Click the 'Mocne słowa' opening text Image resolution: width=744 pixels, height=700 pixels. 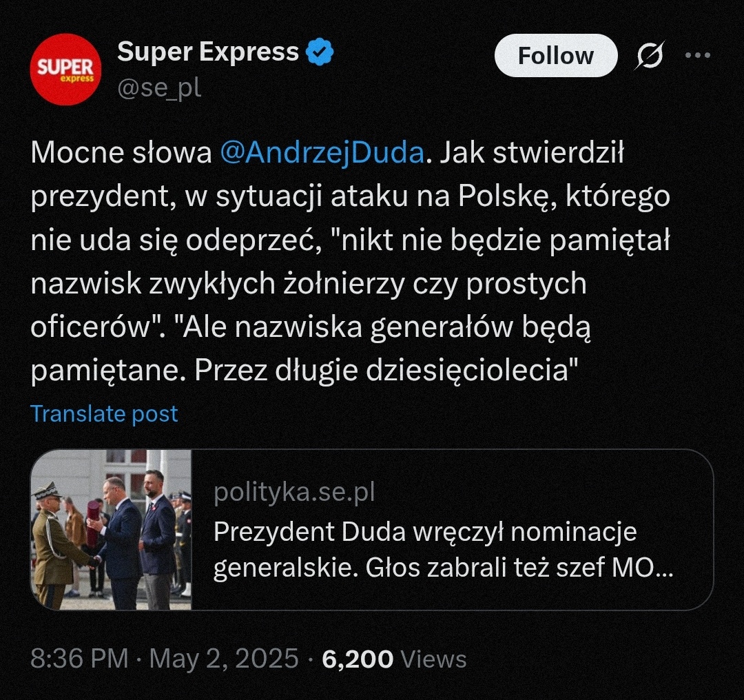121,154
